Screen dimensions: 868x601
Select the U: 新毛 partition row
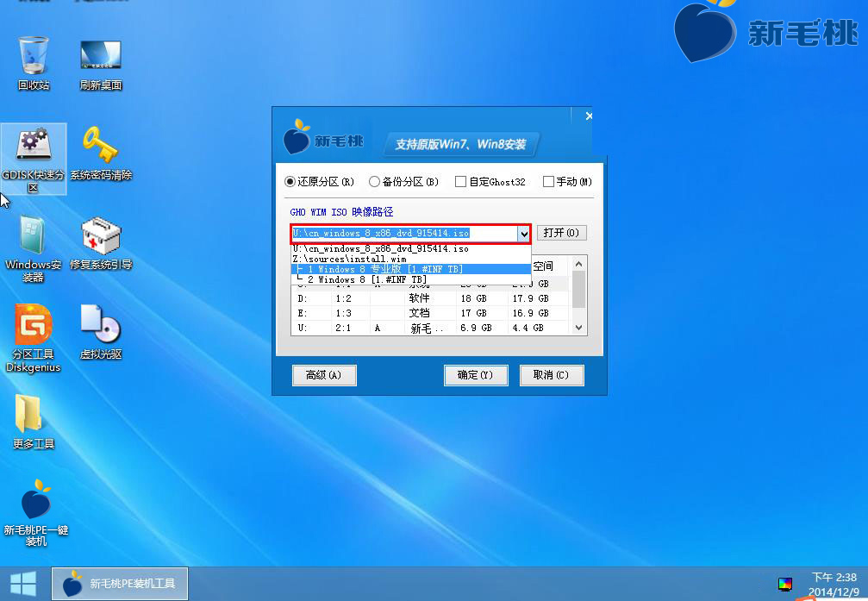431,328
